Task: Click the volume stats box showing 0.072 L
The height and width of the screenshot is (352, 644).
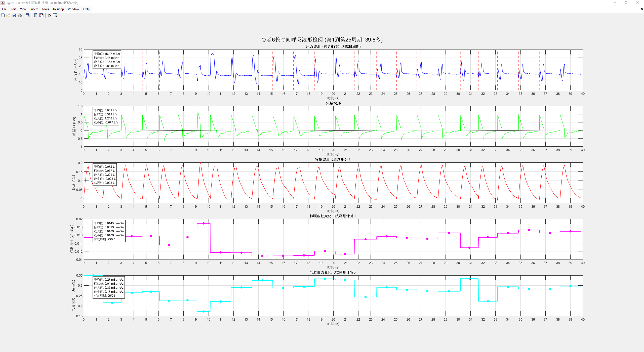Action: click(x=105, y=175)
